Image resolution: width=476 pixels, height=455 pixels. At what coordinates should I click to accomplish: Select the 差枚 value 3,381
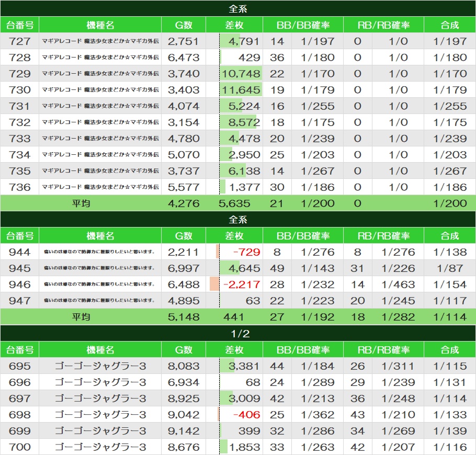tap(244, 367)
